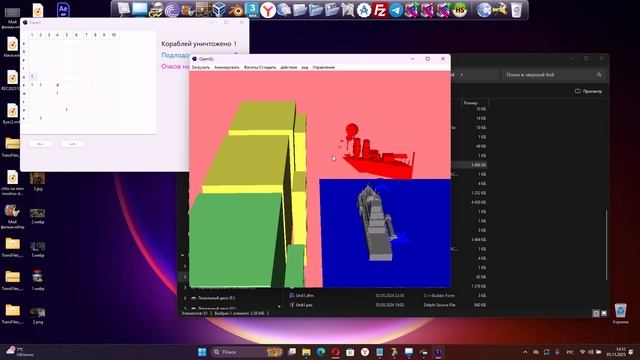
Task: Open the recycle bin icon in the top dock
Action: click(516, 10)
